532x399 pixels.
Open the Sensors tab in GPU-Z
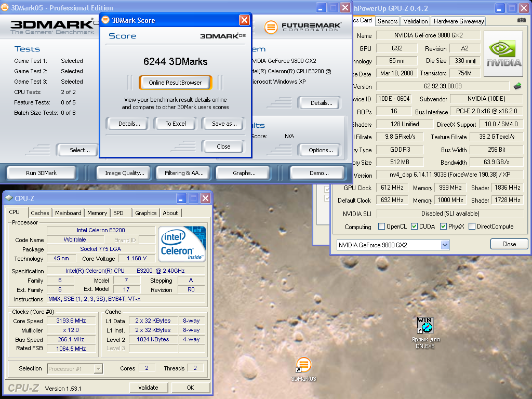click(x=388, y=21)
